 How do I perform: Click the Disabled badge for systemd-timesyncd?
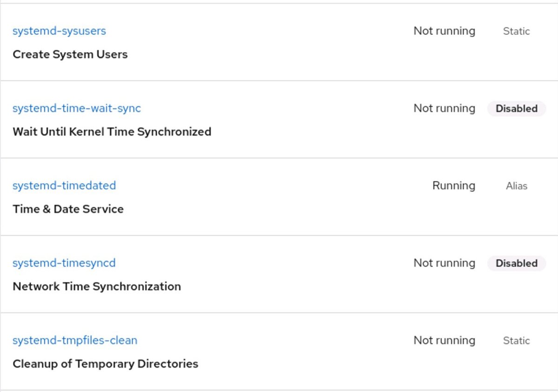tap(516, 263)
